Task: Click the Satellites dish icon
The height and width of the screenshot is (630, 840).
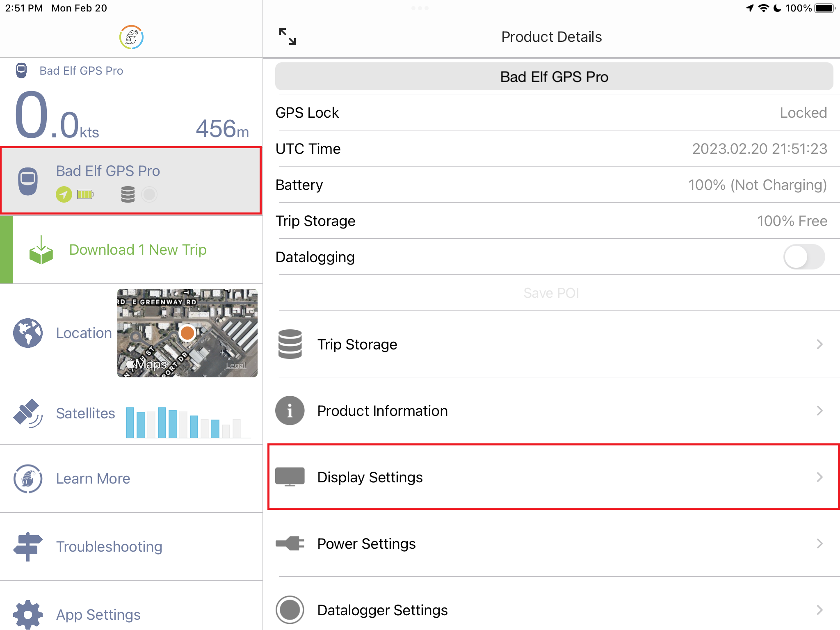Action: [28, 413]
